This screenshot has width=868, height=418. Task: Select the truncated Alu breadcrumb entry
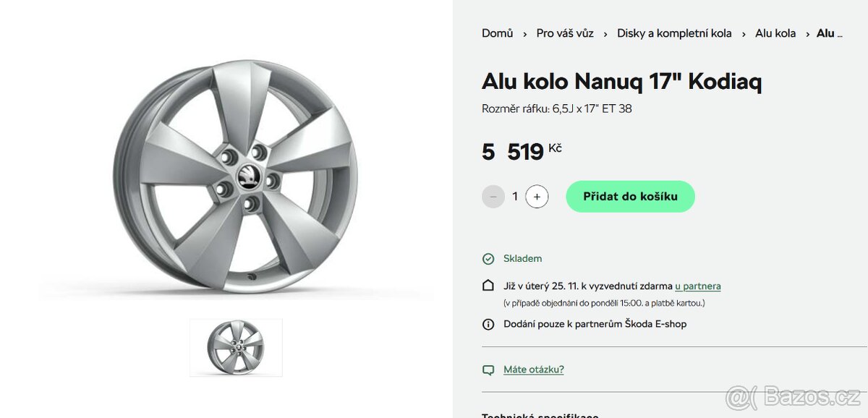click(829, 33)
